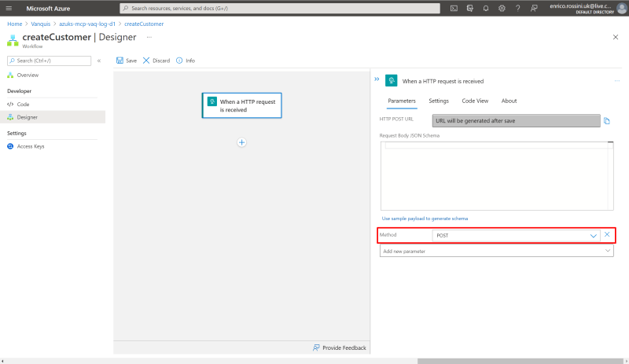The height and width of the screenshot is (364, 629).
Task: Click the sidebar Search (Ctrl+/) field
Action: click(49, 61)
